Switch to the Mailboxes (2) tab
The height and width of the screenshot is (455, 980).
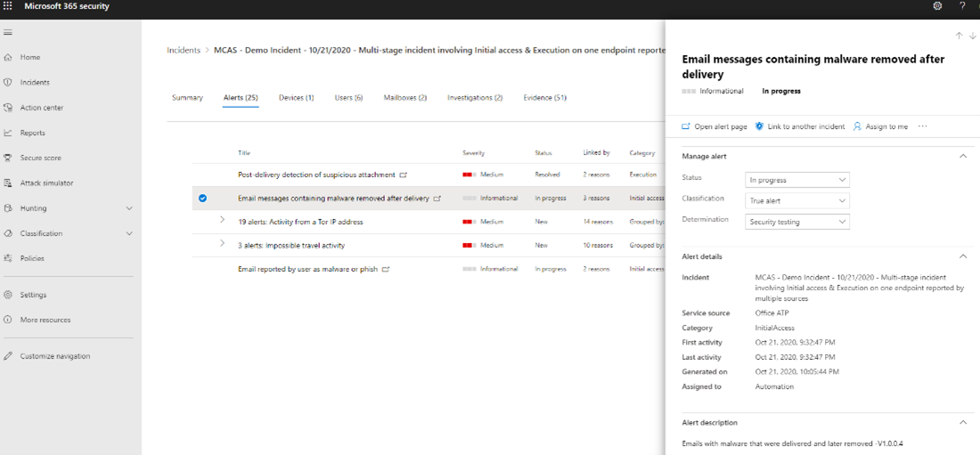point(405,98)
